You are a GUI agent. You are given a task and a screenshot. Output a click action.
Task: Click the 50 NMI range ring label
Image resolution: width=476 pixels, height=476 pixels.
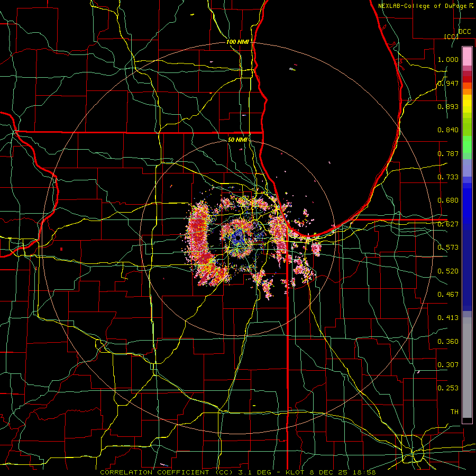click(237, 140)
